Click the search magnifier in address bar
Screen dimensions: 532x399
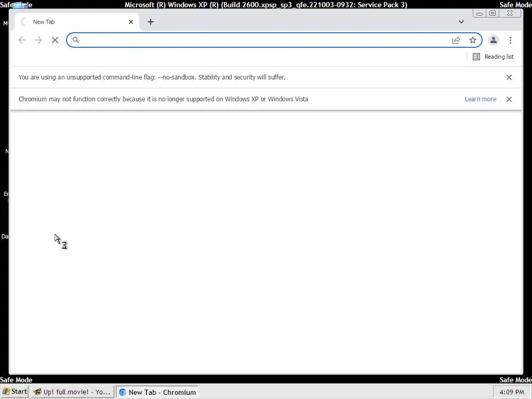[x=76, y=40]
